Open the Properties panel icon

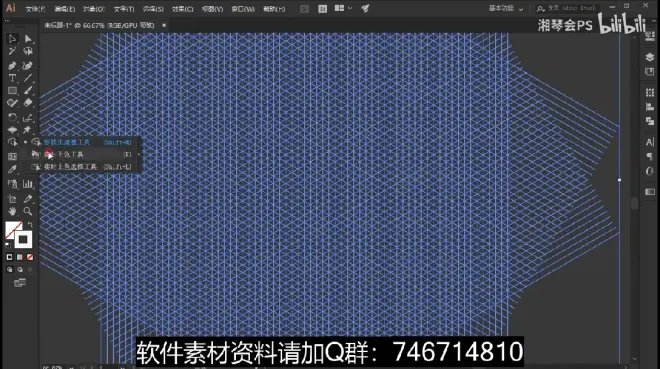pos(650,37)
